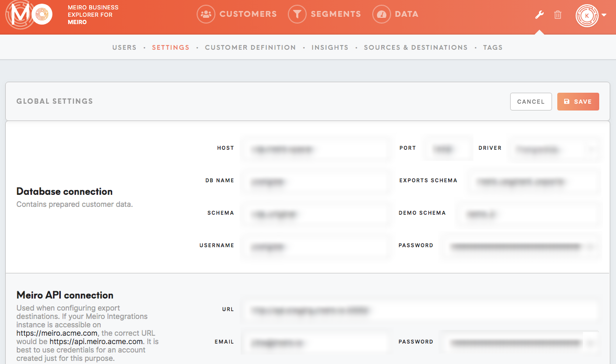
Task: Click https://api.meiro.acme.com text
Action: coord(96,341)
